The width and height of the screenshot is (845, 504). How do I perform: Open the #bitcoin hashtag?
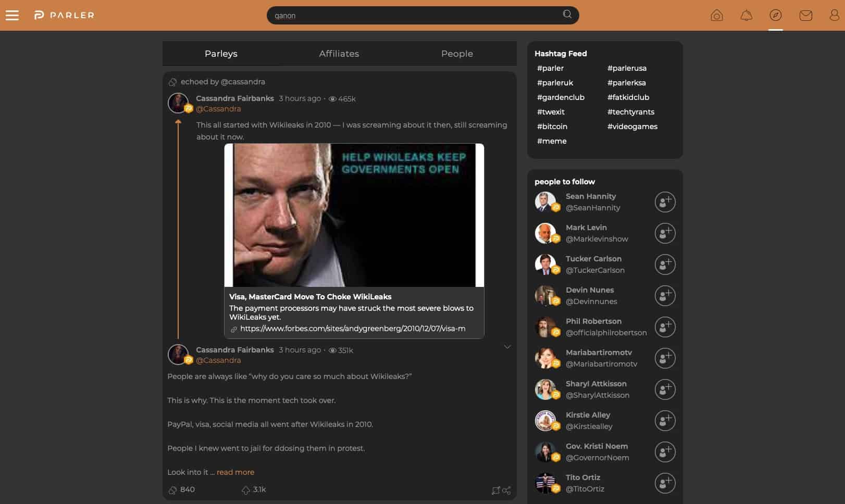(x=552, y=127)
